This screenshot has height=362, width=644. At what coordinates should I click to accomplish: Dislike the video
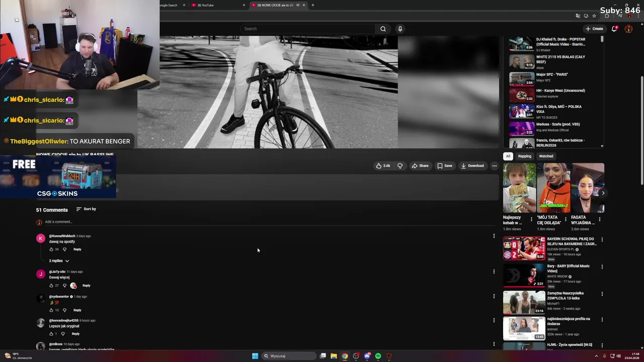400,165
